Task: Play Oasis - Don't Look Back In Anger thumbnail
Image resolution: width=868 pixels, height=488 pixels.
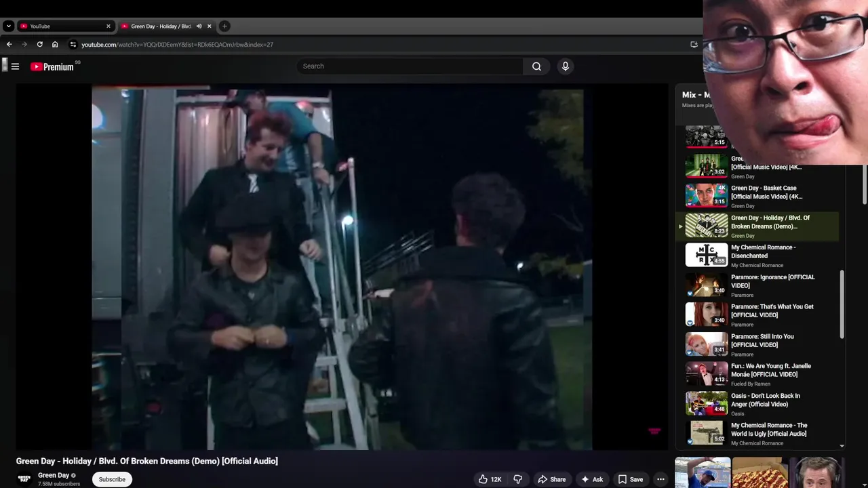Action: (707, 403)
